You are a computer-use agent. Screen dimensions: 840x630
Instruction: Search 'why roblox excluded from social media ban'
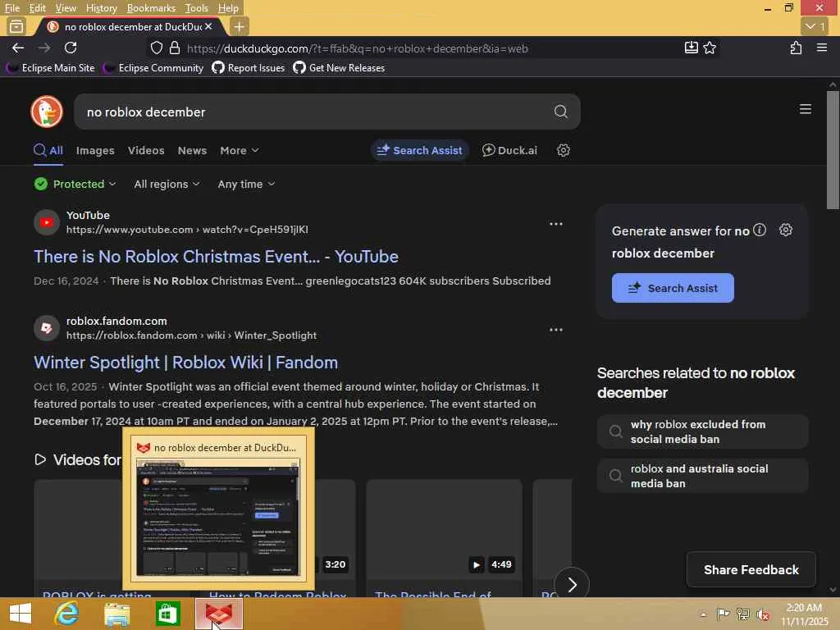coord(702,431)
